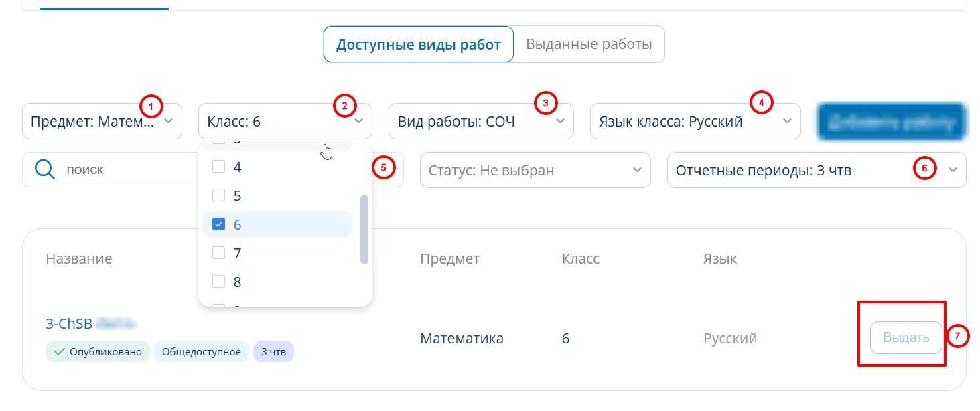The image size is (980, 411).
Task: Switch to Выданные работы tab
Action: click(589, 45)
